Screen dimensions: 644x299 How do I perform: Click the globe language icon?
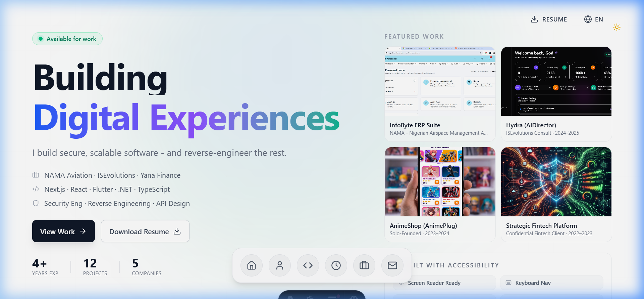coord(588,19)
